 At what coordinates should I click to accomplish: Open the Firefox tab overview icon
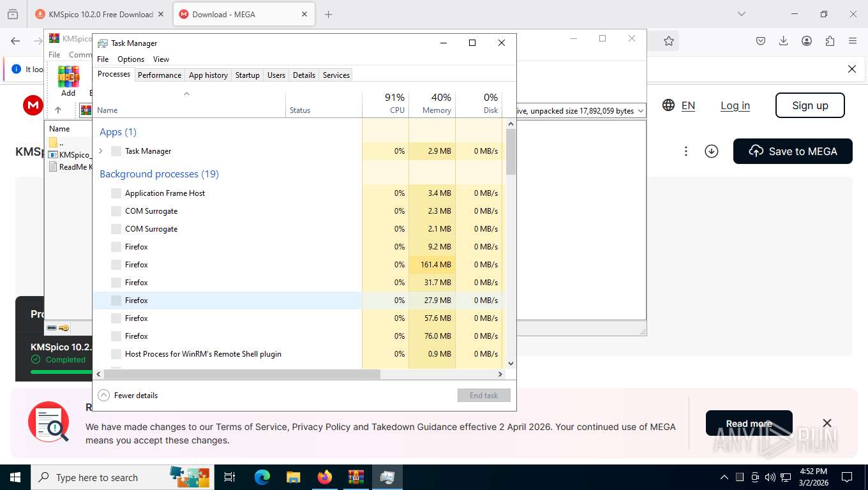coord(13,14)
